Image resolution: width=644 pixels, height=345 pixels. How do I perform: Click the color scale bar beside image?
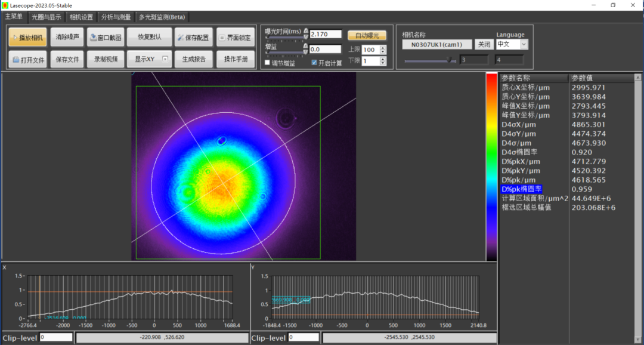[491, 167]
